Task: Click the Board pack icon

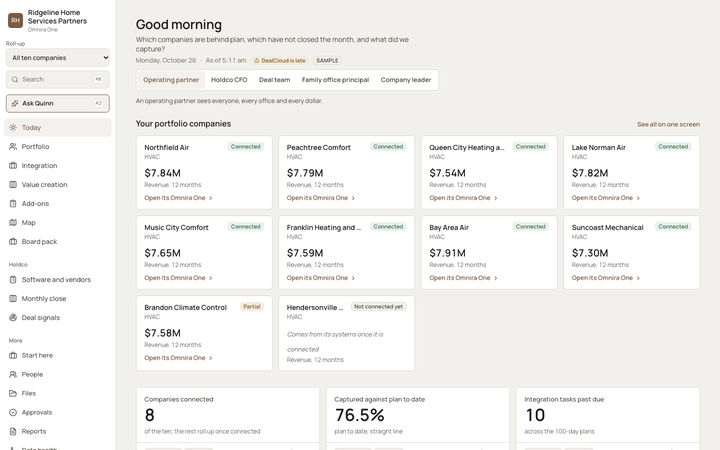Action: click(13, 242)
